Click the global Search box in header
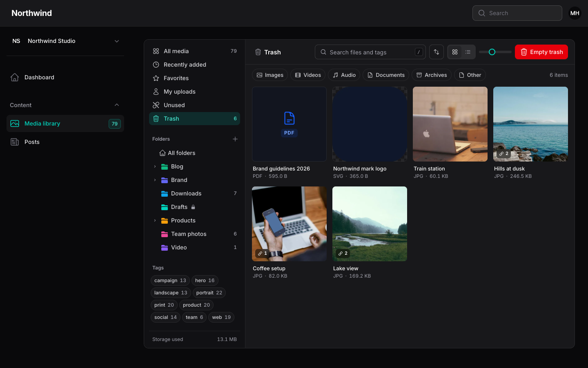The image size is (588, 368). pos(517,13)
